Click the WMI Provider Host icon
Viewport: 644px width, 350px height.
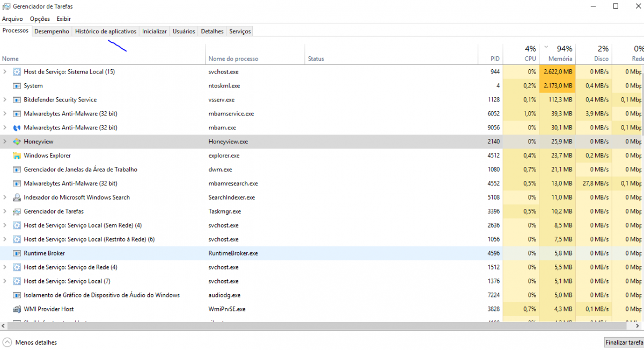click(x=17, y=309)
